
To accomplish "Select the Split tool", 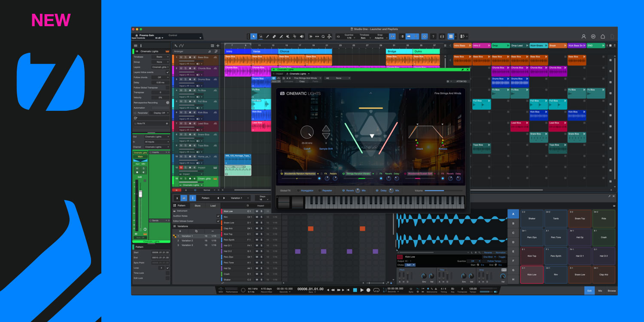I will click(267, 36).
